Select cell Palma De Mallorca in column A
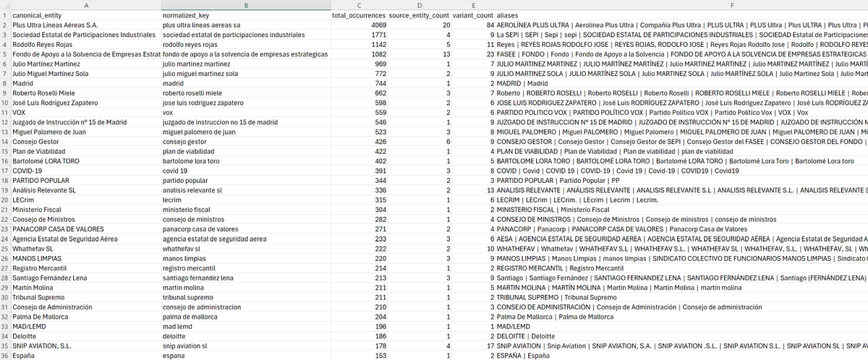Screen dimensions: 868x360 [85, 316]
